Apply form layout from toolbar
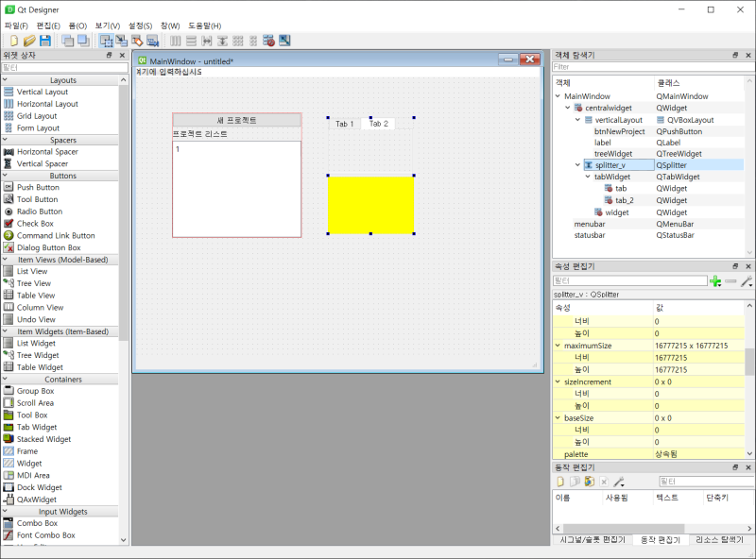The width and height of the screenshot is (756, 559). click(253, 41)
